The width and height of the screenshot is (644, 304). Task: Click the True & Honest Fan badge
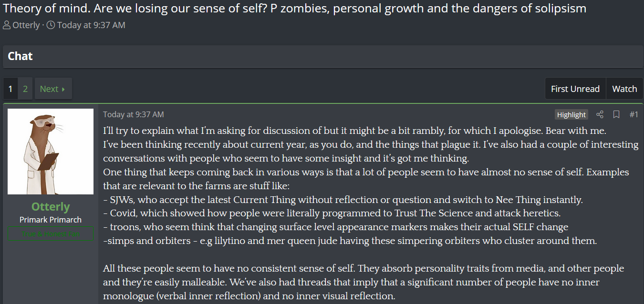pos(51,233)
